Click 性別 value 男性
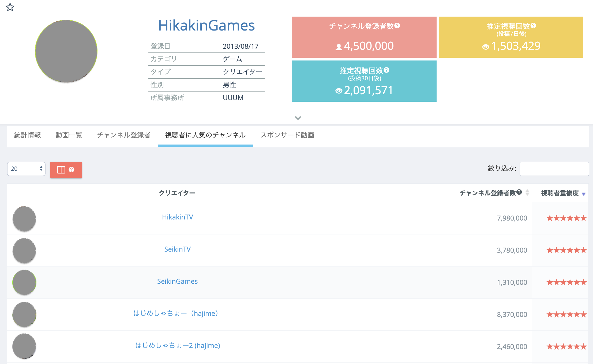 229,85
